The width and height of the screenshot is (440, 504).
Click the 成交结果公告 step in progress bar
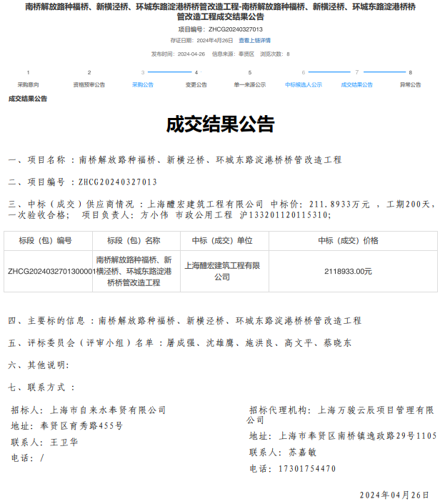click(x=356, y=84)
